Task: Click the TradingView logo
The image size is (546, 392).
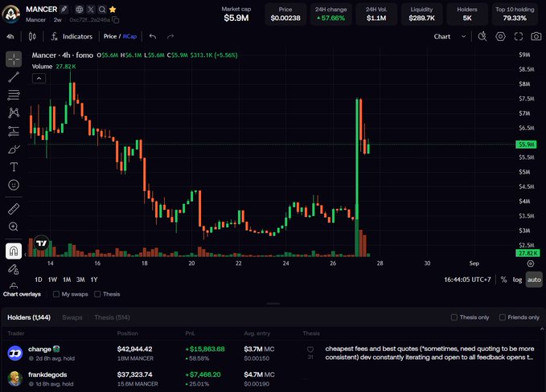Action: tap(42, 243)
